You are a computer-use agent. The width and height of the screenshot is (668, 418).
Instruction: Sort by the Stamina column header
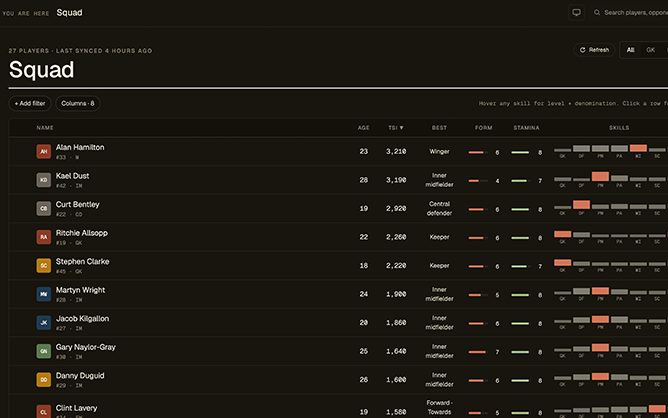pos(526,127)
